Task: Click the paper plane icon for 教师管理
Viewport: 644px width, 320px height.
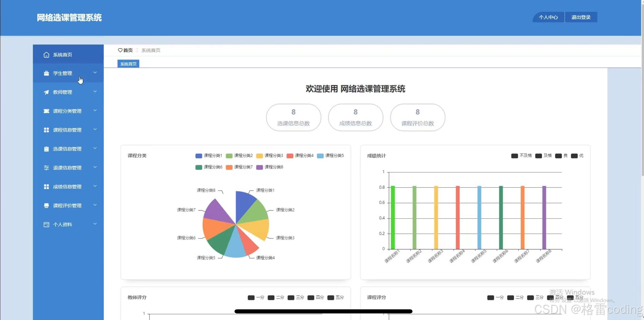Action: click(x=46, y=92)
